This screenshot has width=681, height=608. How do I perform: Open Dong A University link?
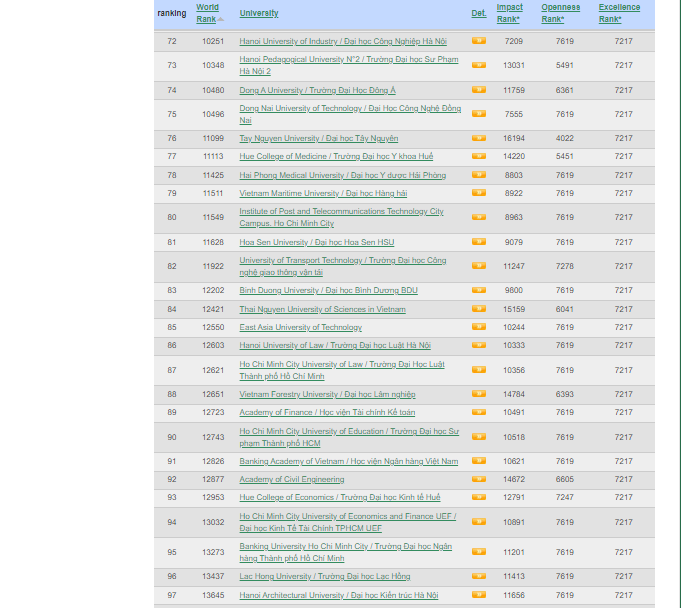point(317,90)
